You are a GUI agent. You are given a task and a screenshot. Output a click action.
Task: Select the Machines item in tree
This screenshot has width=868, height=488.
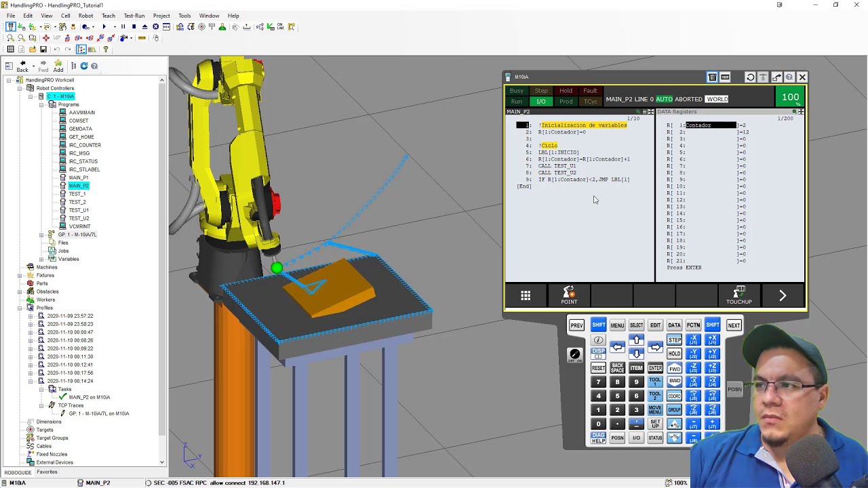(47, 267)
